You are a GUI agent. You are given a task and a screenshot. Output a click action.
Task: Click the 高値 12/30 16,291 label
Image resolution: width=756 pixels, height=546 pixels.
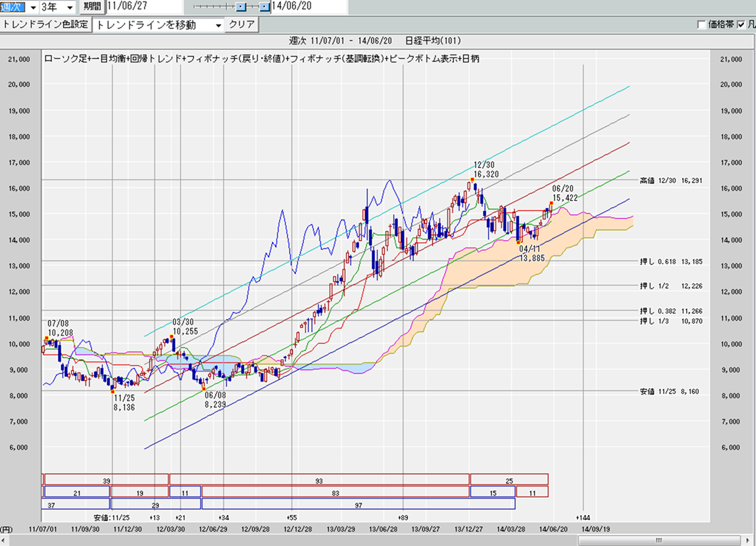coord(671,181)
